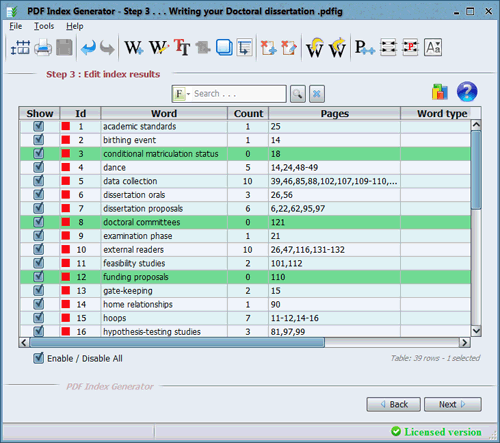Screen dimensions: 500x443
Task: Click the first W with yellow arrow icon
Action: [315, 48]
